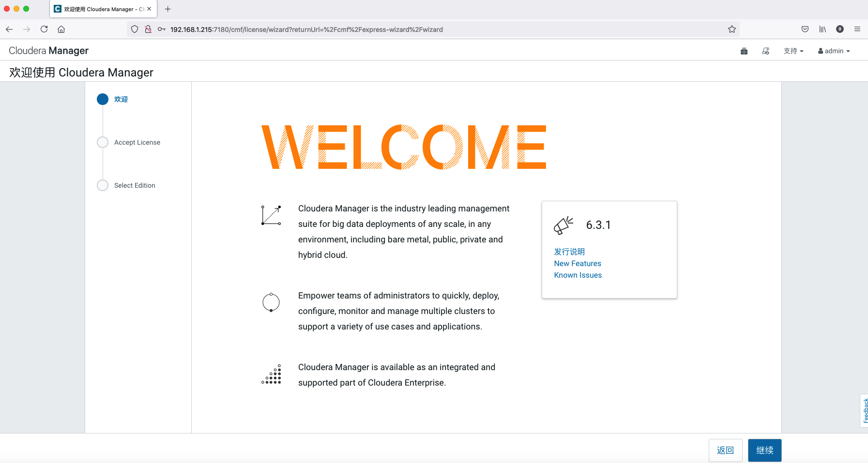The image size is (868, 463).
Task: Select the Select Edition wizard step
Action: click(x=135, y=185)
